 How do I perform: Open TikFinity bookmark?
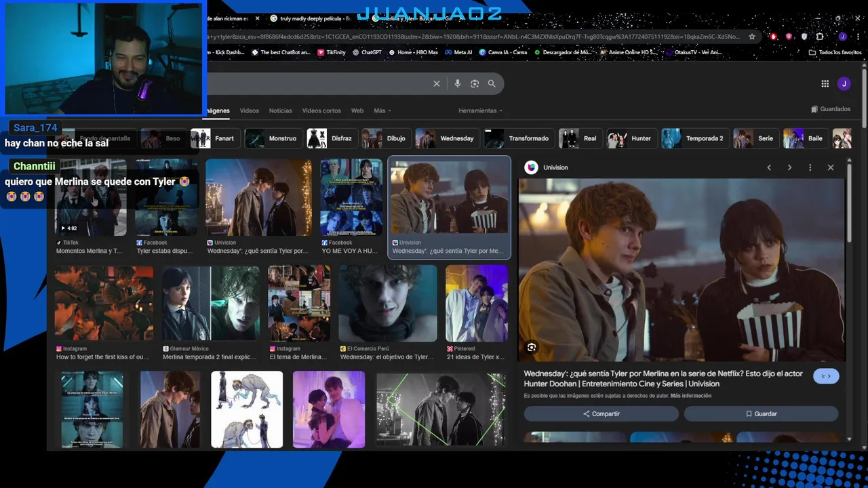click(331, 52)
